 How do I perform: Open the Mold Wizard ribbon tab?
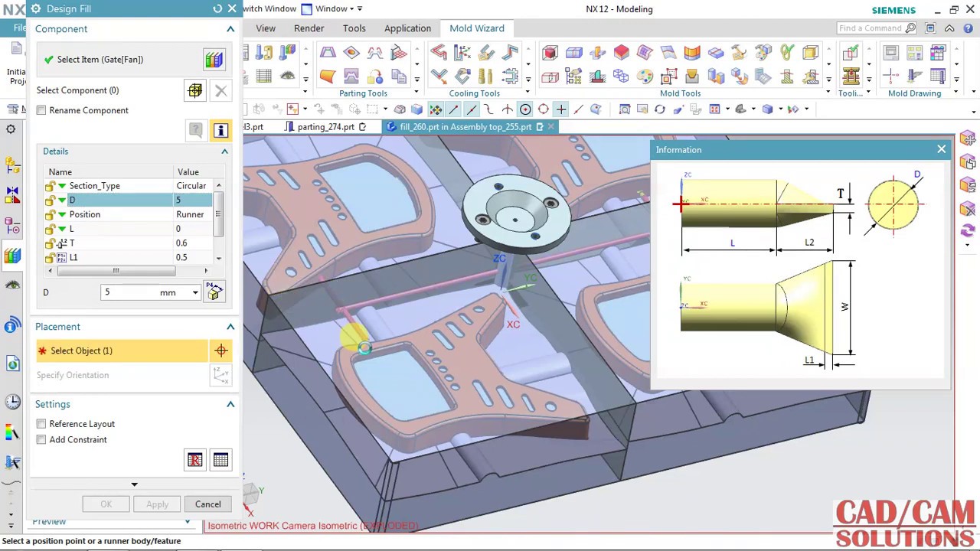pyautogui.click(x=476, y=28)
